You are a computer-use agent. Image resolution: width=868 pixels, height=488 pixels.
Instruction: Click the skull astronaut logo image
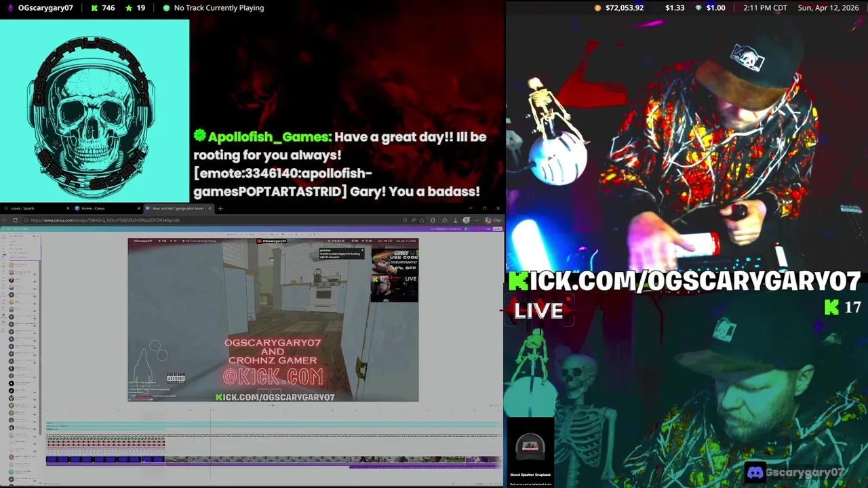(94, 110)
